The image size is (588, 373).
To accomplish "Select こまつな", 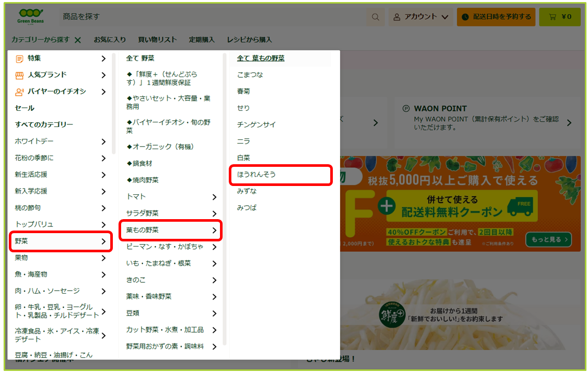I will tap(250, 75).
